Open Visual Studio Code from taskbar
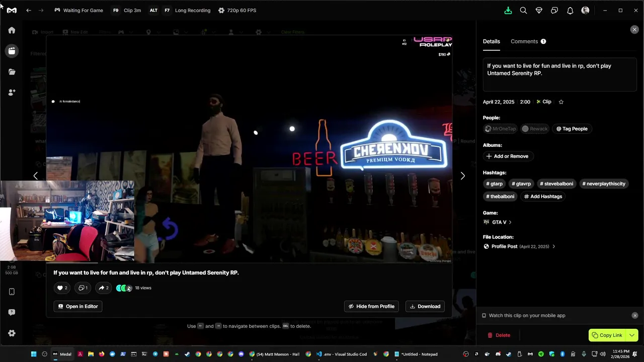The width and height of the screenshot is (644, 362). pyautogui.click(x=341, y=354)
